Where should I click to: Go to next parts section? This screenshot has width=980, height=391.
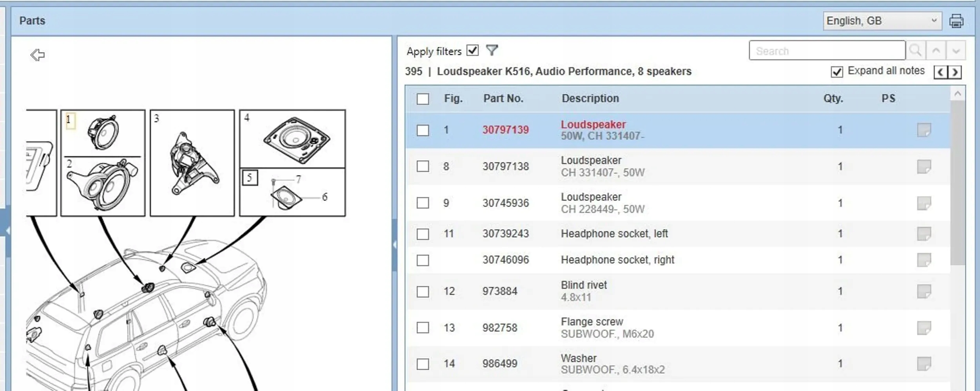pyautogui.click(x=955, y=72)
